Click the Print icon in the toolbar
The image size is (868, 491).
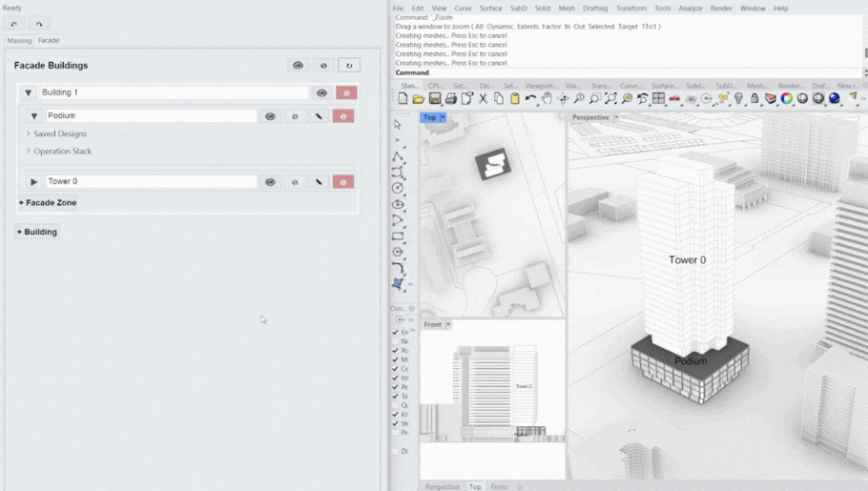coord(450,98)
